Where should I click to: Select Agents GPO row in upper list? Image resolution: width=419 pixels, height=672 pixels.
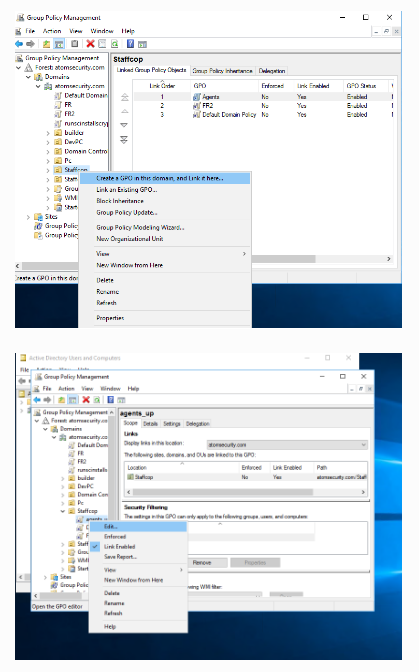coord(263,97)
